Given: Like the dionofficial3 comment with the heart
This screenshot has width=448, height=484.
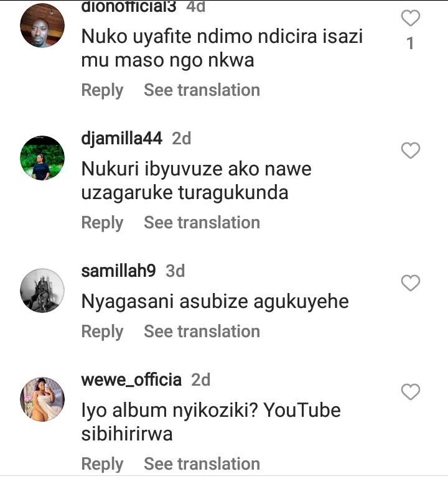Looking at the screenshot, I should [410, 19].
